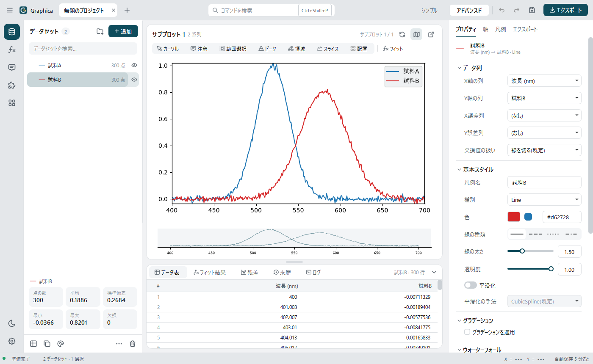Viewport: 593px width, 364px height.
Task: Open the 欠損値の扱い dropdown
Action: pyautogui.click(x=544, y=150)
